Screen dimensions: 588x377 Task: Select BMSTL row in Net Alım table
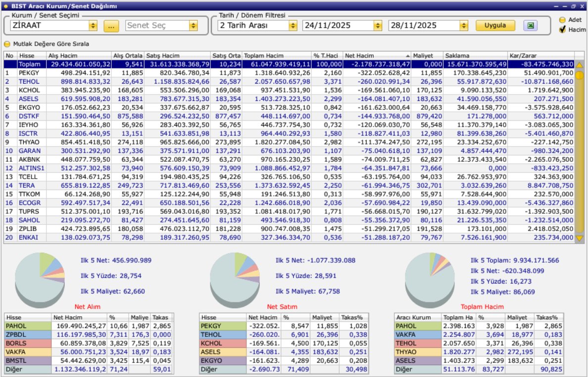[89, 361]
